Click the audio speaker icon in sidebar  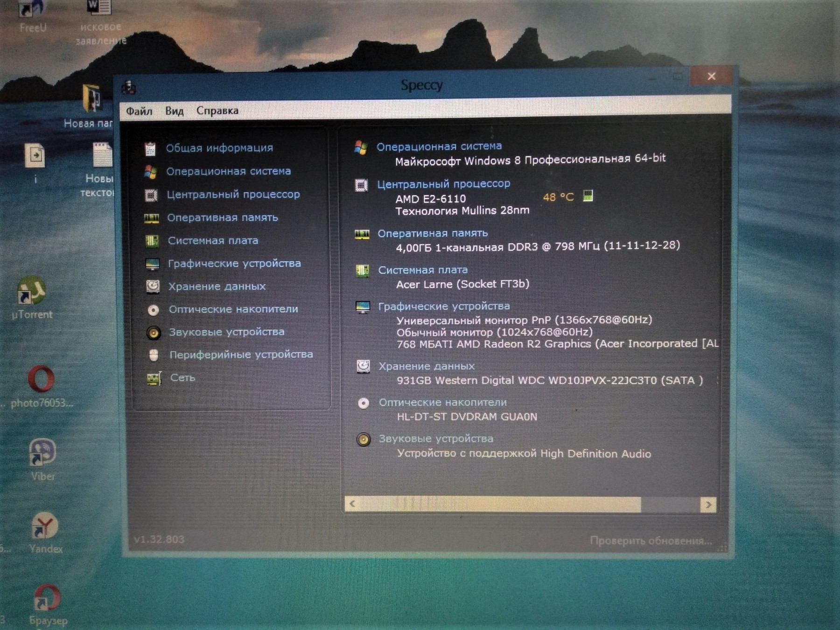coord(154,333)
